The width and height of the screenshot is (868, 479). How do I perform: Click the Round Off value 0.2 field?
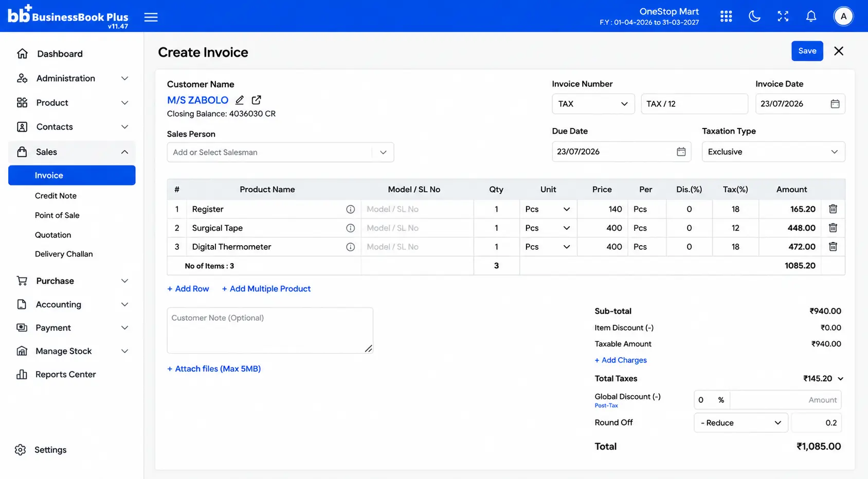tap(816, 423)
